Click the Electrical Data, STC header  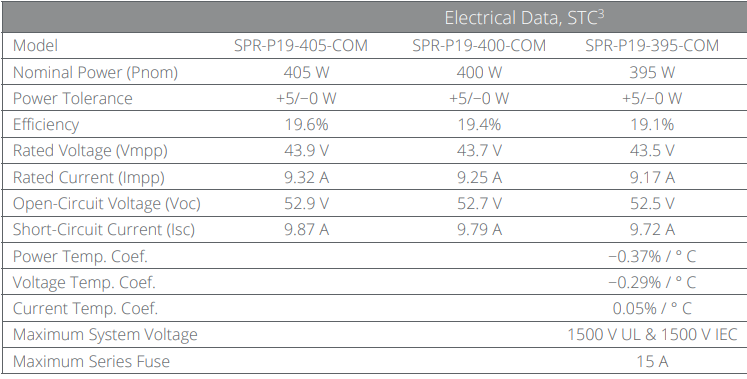tap(524, 18)
